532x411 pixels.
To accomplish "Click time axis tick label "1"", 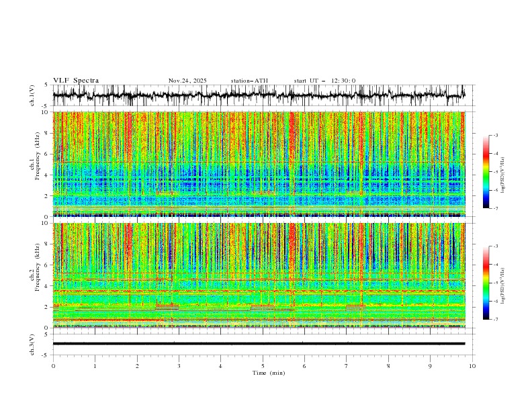I will click(95, 366).
